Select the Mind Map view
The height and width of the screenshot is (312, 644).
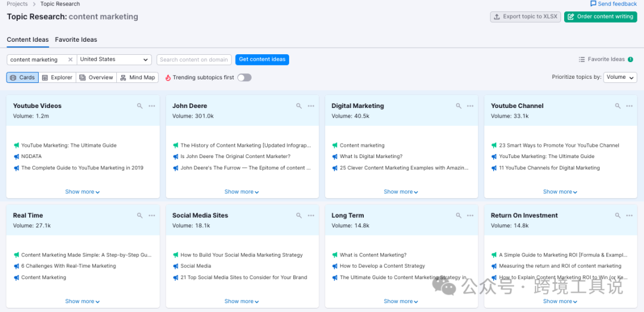[x=138, y=78]
